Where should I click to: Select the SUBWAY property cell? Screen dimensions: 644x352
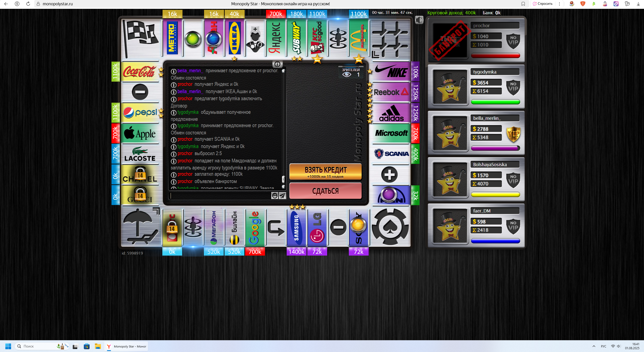pos(296,38)
